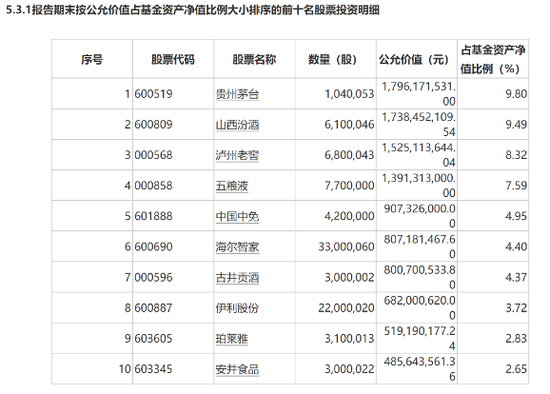Click quantity value 1,040,053
The width and height of the screenshot is (550, 394).
pyautogui.click(x=349, y=94)
